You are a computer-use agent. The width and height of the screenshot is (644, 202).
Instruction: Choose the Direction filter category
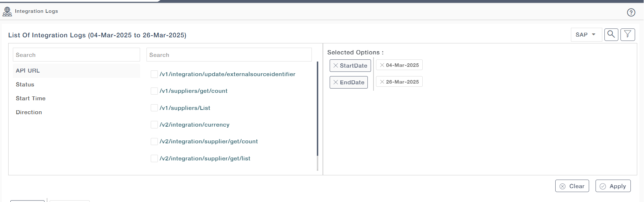click(x=29, y=112)
